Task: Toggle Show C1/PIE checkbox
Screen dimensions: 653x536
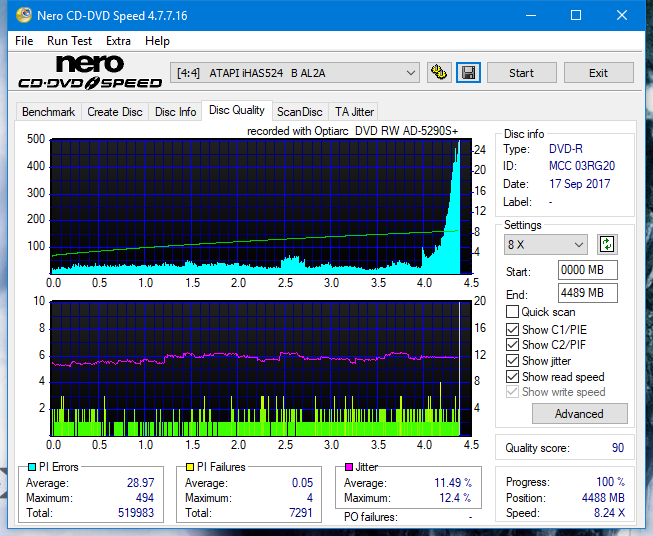Action: 512,329
